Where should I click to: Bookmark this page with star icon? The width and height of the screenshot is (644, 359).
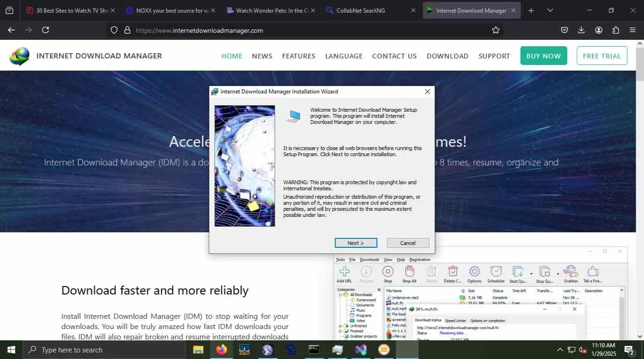pyautogui.click(x=496, y=30)
